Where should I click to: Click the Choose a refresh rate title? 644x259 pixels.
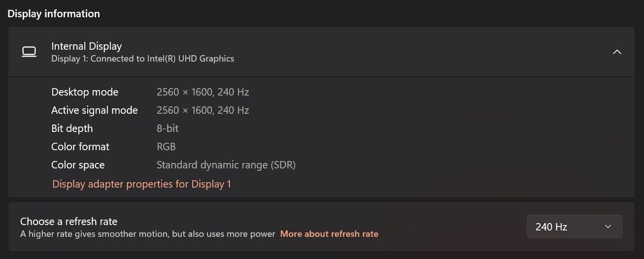pyautogui.click(x=68, y=222)
